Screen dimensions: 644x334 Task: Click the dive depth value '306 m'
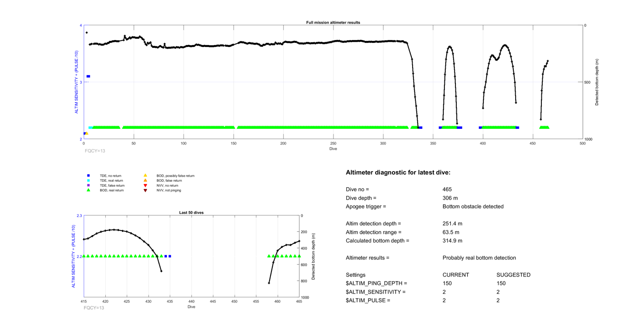pyautogui.click(x=450, y=198)
